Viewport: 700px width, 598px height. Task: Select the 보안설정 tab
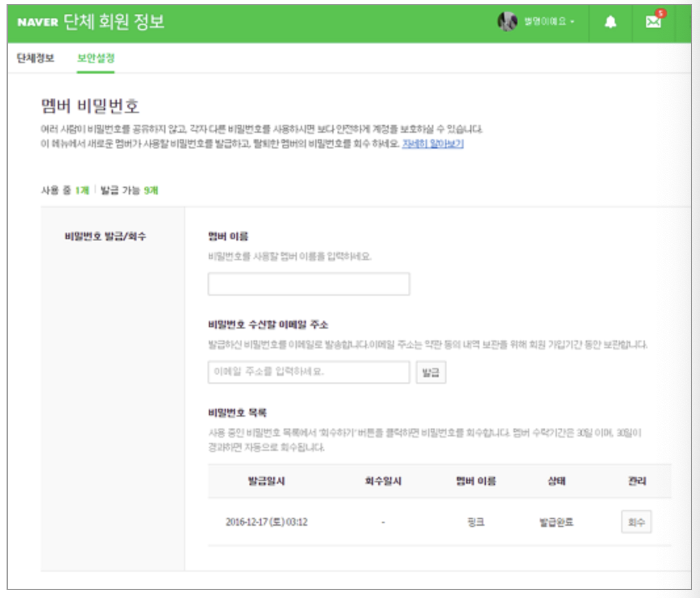[x=95, y=58]
